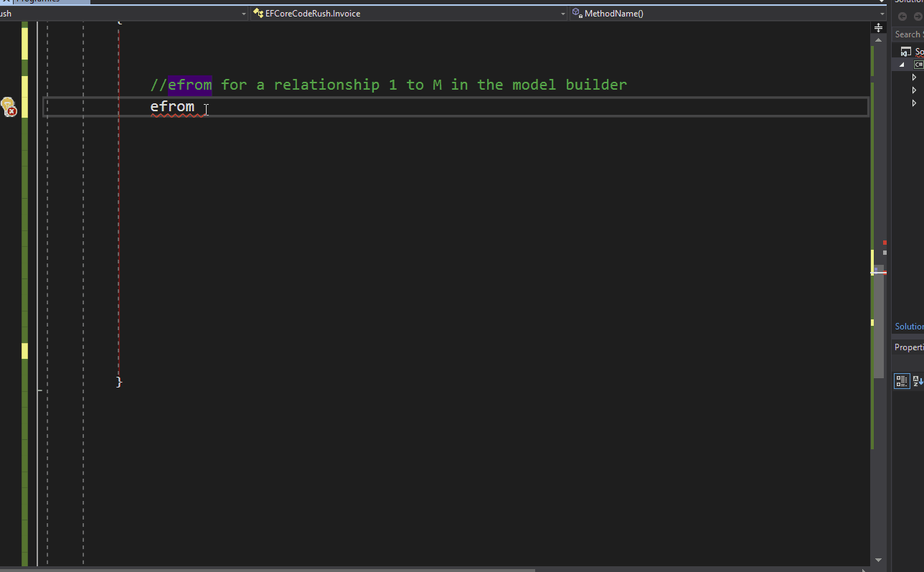Collapse the C# project node
The width and height of the screenshot is (924, 572).
902,65
